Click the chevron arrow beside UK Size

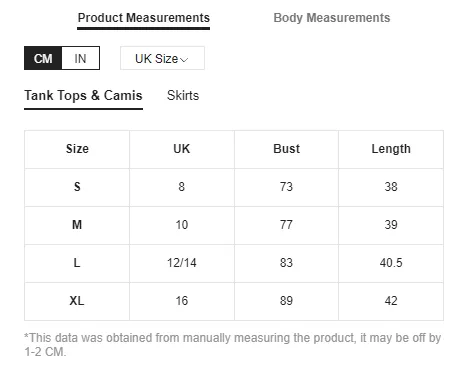[x=184, y=60]
